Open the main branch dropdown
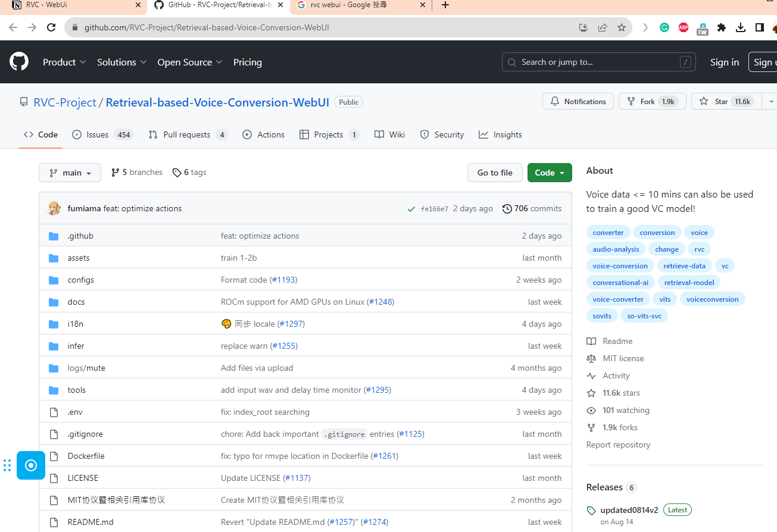The height and width of the screenshot is (532, 777). point(70,173)
